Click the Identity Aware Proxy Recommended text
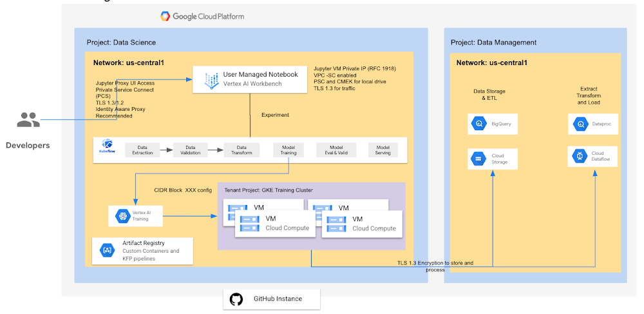The height and width of the screenshot is (314, 644). coord(120,113)
